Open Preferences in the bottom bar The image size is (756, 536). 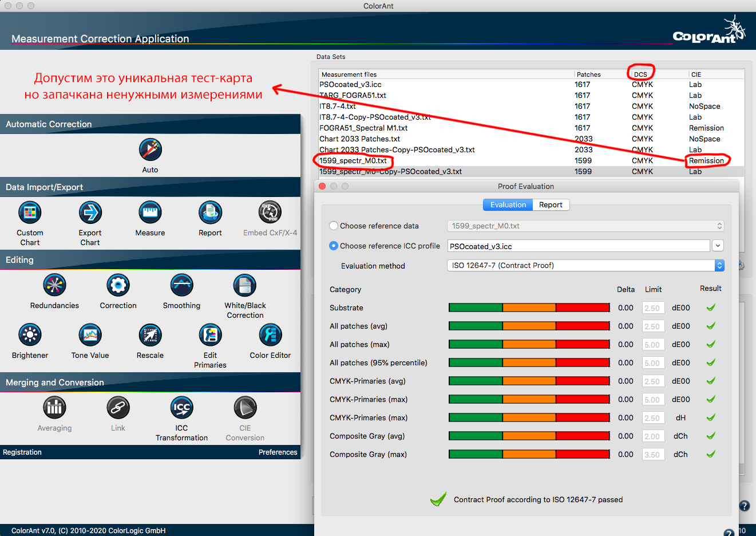pos(278,452)
